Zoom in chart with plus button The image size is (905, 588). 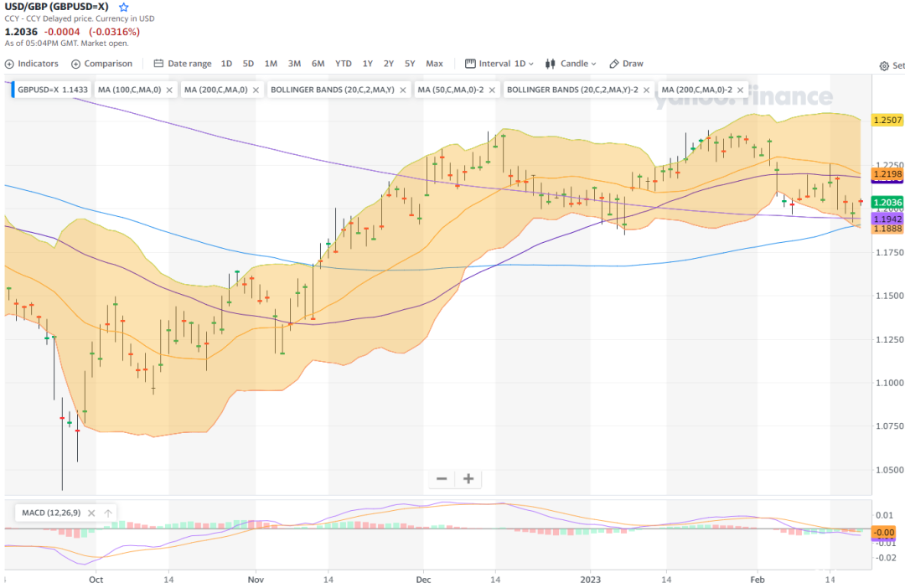pos(468,479)
